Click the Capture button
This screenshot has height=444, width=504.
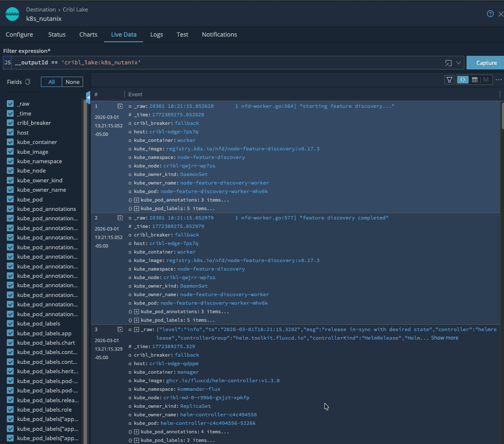(487, 62)
